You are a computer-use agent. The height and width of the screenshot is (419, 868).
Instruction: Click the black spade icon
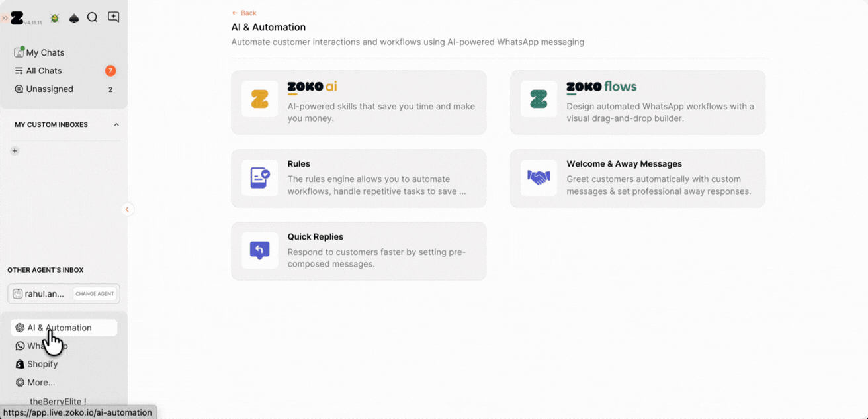[74, 18]
